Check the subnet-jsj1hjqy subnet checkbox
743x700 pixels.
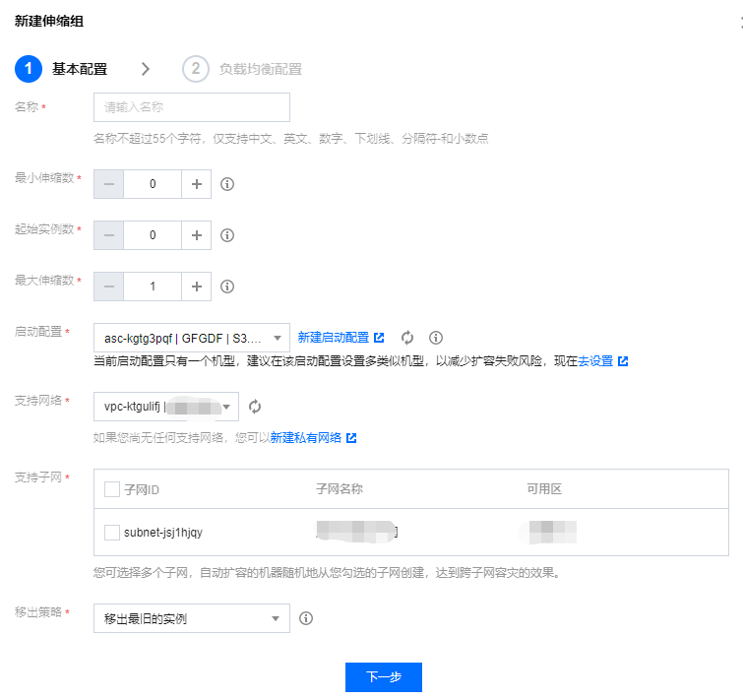click(112, 533)
